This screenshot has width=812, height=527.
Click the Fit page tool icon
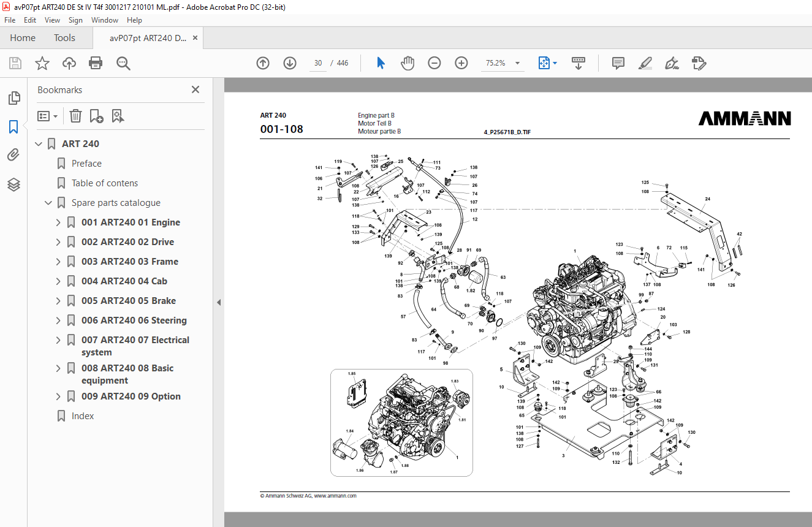point(544,63)
